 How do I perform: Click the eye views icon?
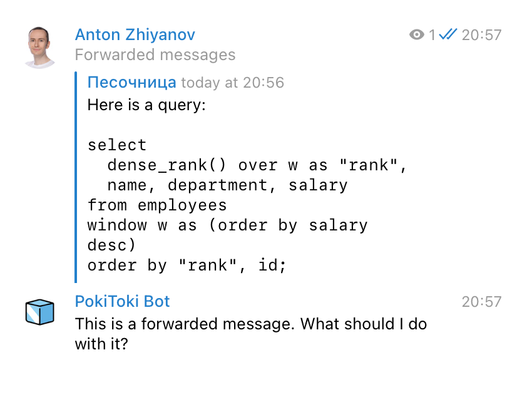(x=417, y=34)
